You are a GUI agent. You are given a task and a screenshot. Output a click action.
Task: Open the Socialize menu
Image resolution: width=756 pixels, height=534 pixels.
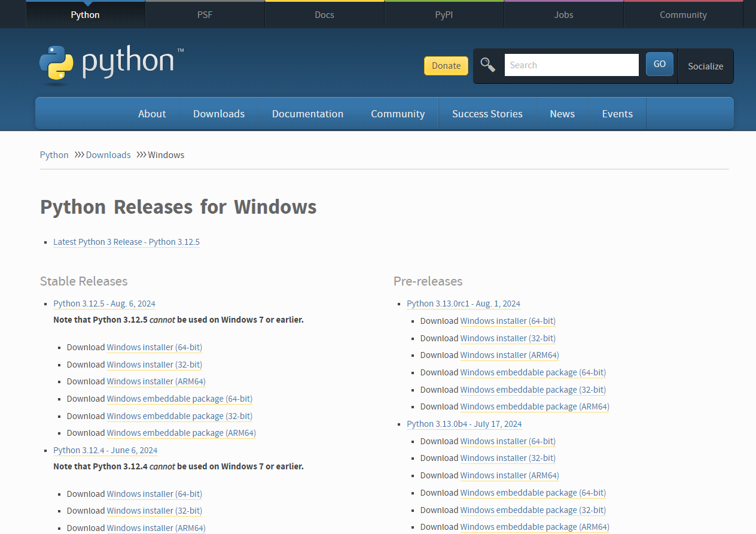[x=705, y=66]
